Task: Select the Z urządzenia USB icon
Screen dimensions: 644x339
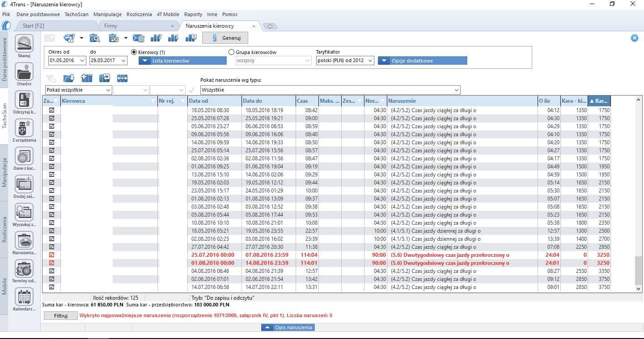Action: click(24, 128)
